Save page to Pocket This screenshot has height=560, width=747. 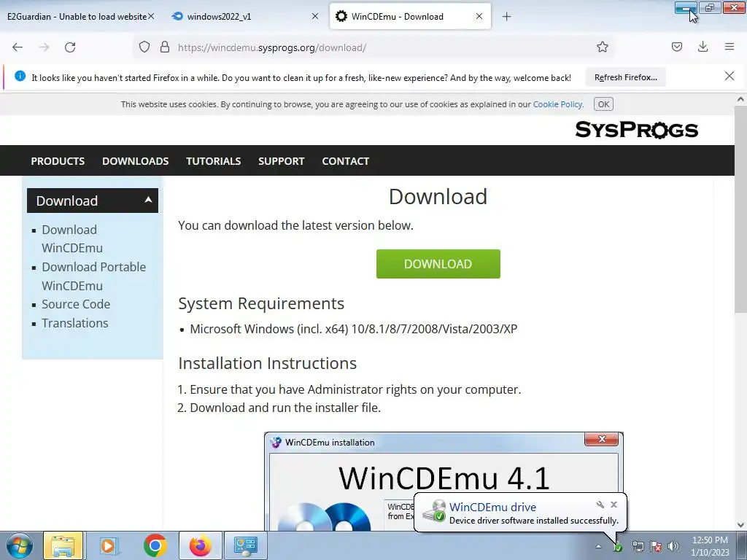coord(676,47)
